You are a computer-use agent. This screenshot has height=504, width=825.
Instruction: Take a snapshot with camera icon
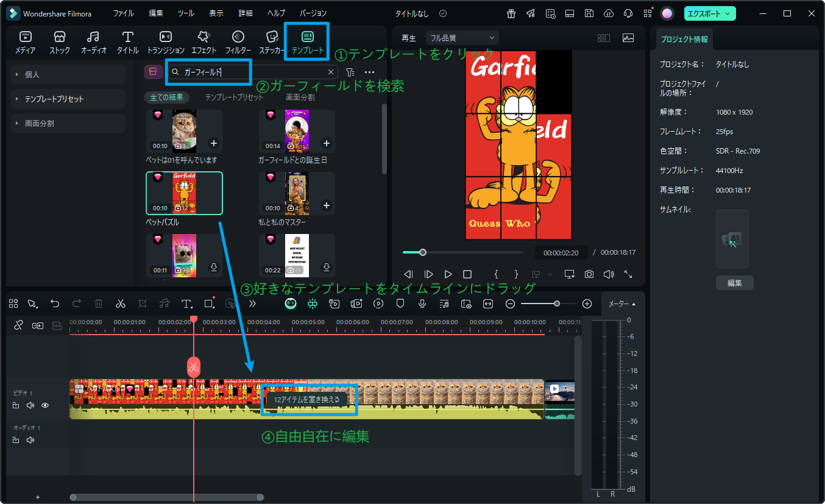coord(589,274)
